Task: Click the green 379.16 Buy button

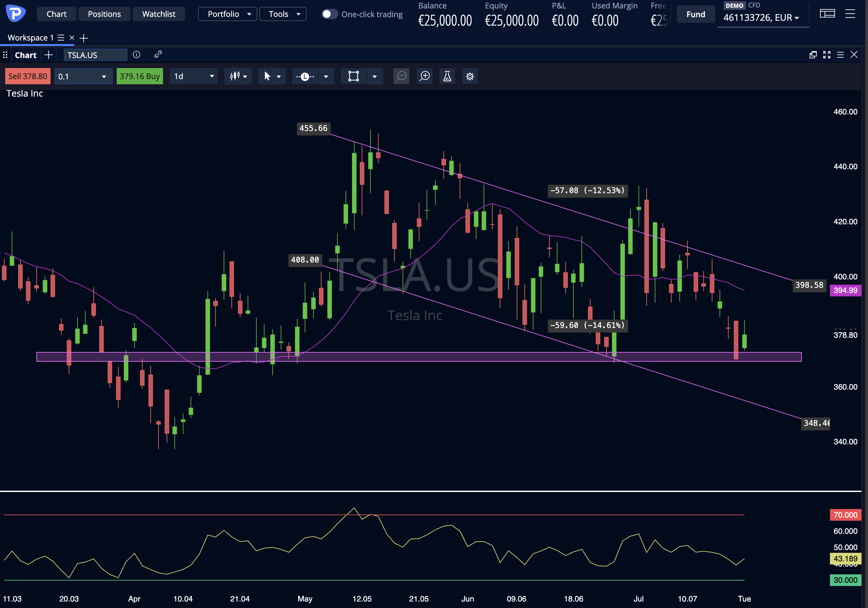Action: 139,76
